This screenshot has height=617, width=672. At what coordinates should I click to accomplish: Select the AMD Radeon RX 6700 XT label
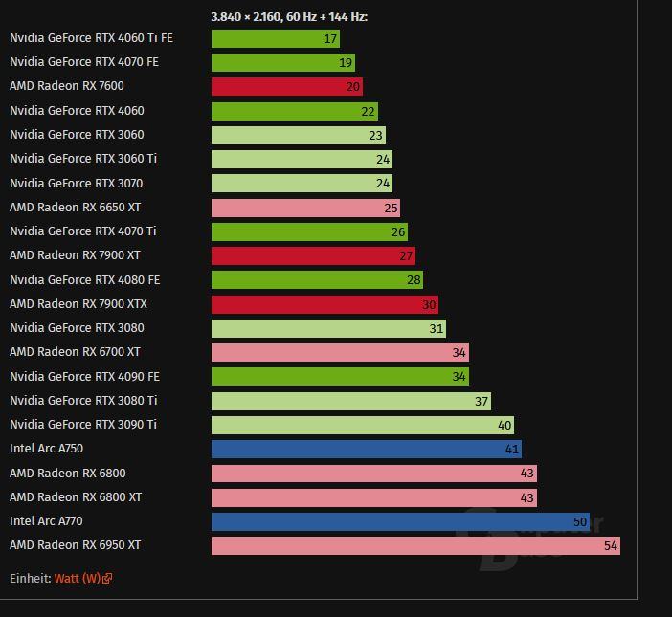tap(75, 352)
